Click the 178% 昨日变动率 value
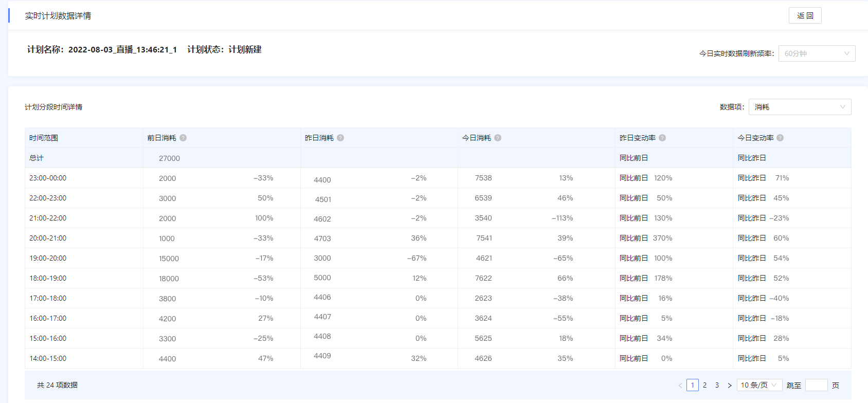 click(663, 278)
